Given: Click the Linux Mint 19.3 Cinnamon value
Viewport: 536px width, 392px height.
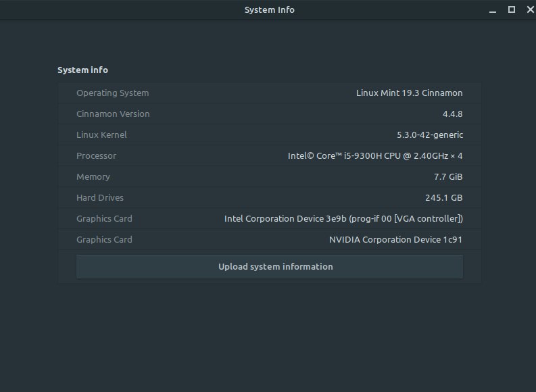Looking at the screenshot, I should [409, 93].
